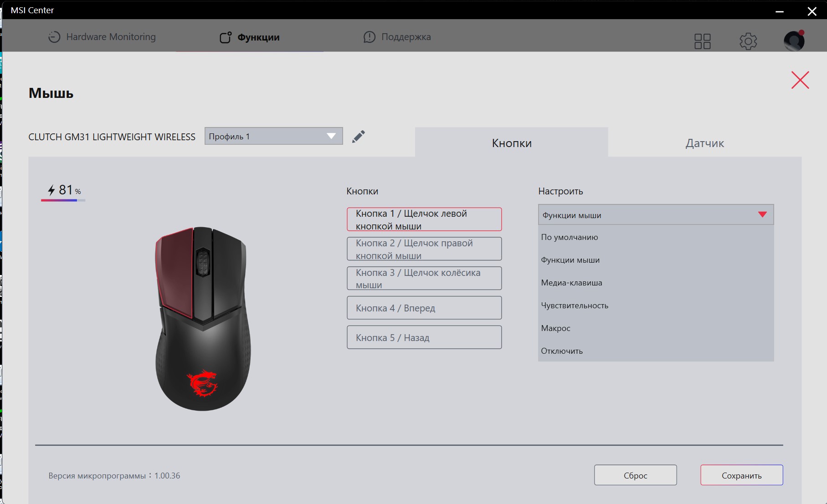Choose По умолчанию from the list

tap(570, 237)
